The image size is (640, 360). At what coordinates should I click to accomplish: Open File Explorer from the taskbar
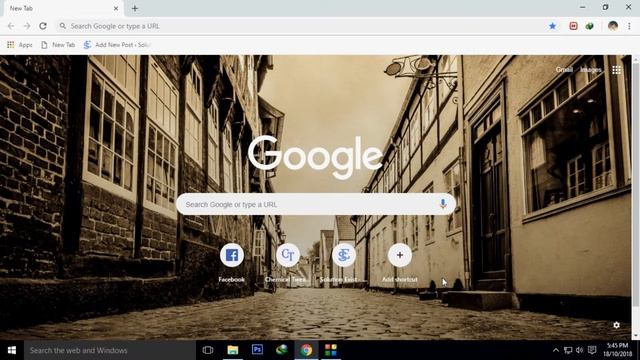(x=233, y=350)
